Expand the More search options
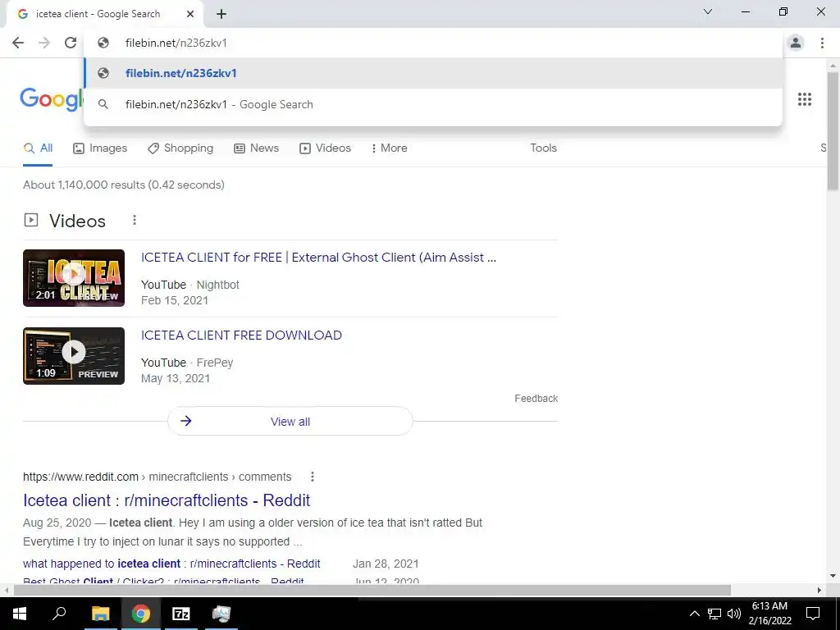Image resolution: width=840 pixels, height=630 pixels. [x=390, y=148]
